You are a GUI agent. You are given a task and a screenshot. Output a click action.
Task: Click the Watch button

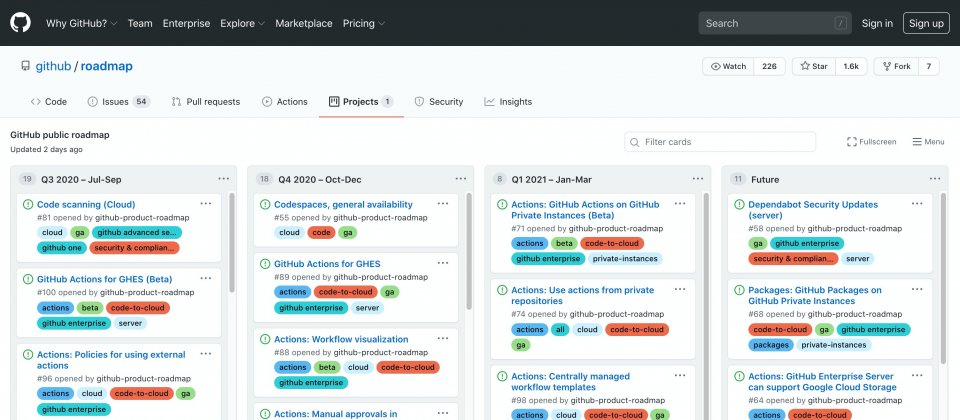coord(729,66)
